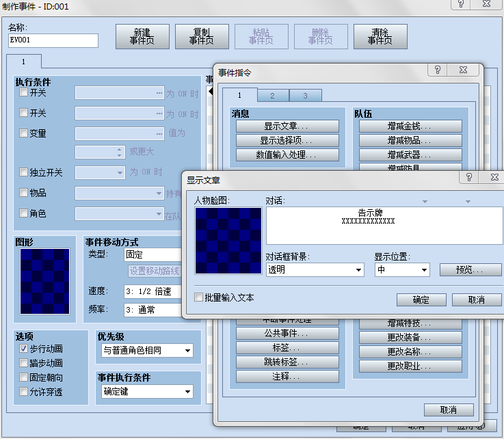The width and height of the screenshot is (504, 439).
Task: Switch to tab 3 in 事件指令
Action: coord(306,96)
